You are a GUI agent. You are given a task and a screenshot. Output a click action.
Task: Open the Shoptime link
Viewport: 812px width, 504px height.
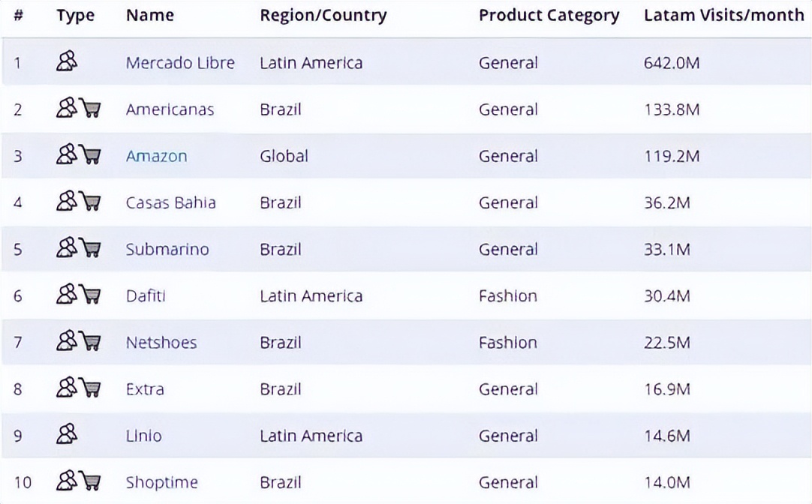click(162, 482)
